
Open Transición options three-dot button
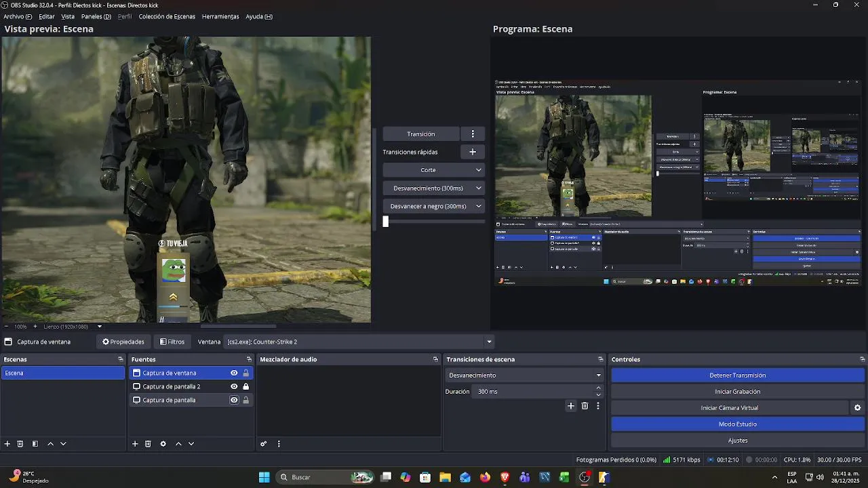[473, 134]
